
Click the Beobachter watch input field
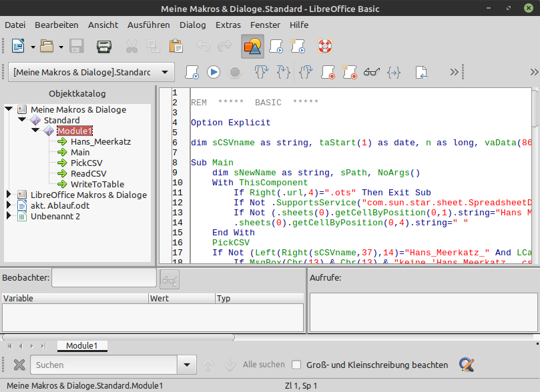click(x=104, y=278)
